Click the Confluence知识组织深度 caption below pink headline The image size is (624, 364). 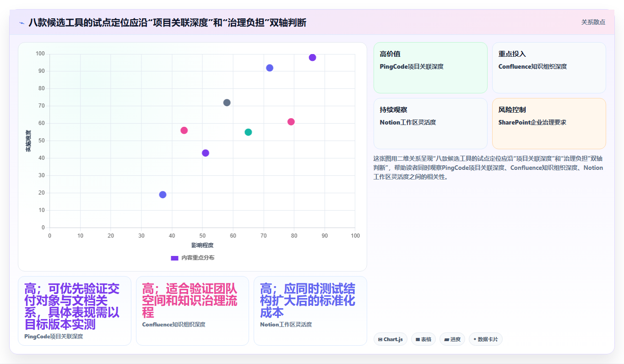pos(174,325)
